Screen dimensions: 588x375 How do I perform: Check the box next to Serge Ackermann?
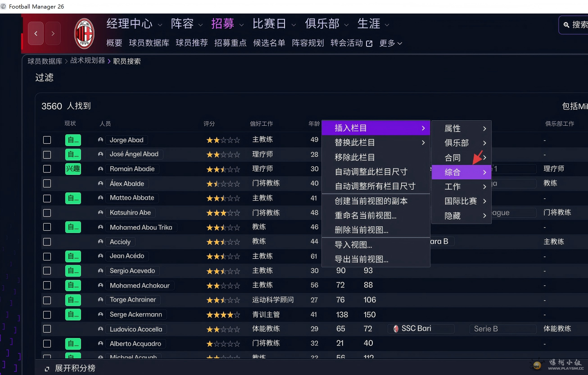point(47,315)
